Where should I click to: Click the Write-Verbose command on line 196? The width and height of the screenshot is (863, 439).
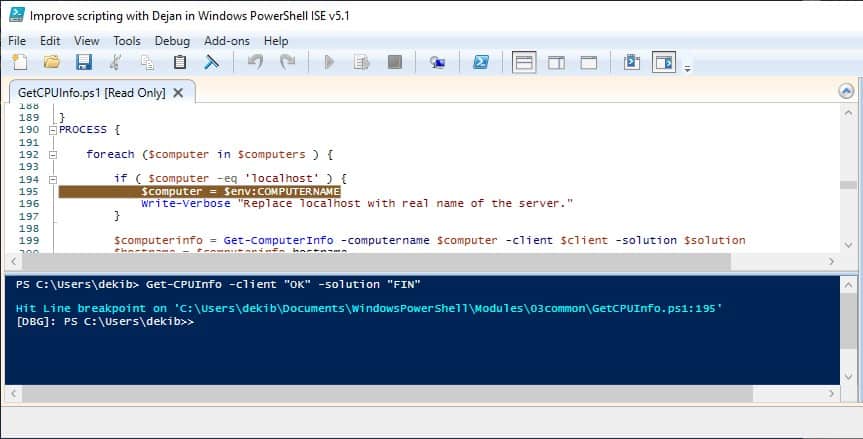coord(185,204)
